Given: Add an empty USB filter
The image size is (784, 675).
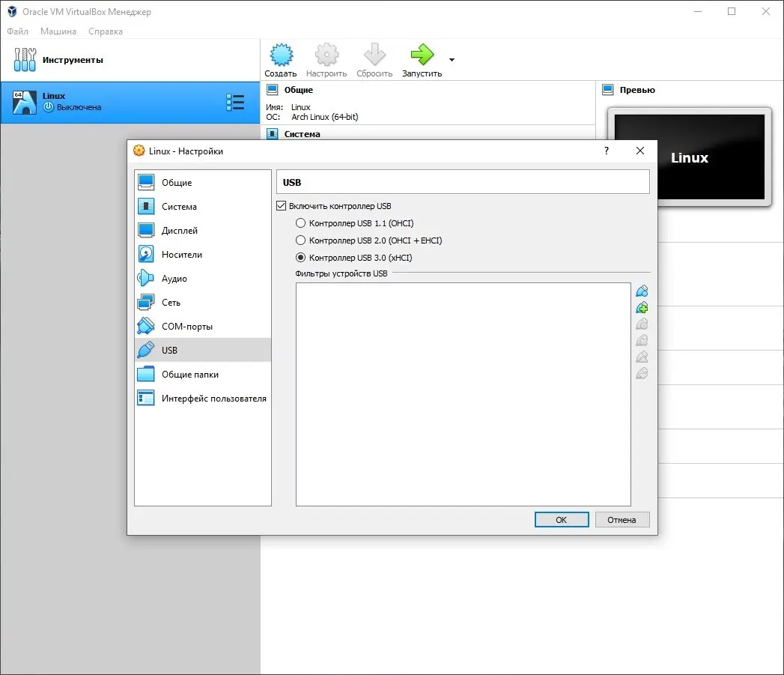Looking at the screenshot, I should 642,291.
